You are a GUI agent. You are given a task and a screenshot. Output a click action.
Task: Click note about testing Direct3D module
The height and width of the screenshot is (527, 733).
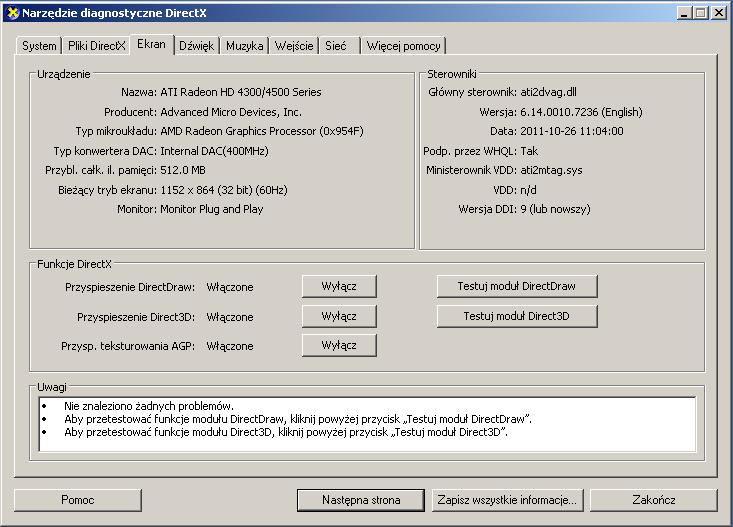point(286,432)
